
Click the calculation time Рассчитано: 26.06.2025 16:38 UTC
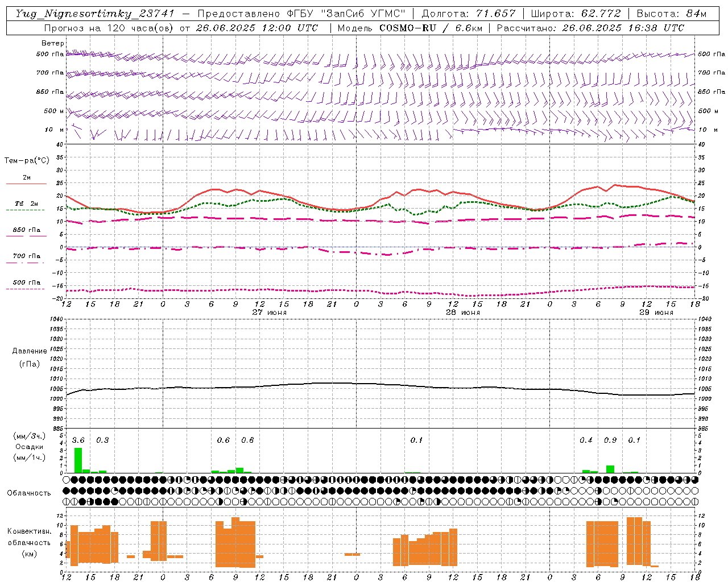[590, 27]
